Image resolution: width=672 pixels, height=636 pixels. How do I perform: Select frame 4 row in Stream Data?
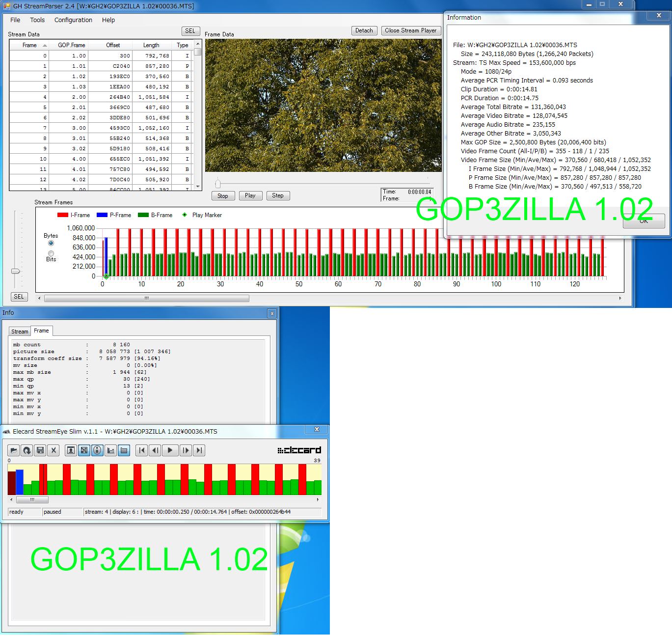tap(98, 97)
